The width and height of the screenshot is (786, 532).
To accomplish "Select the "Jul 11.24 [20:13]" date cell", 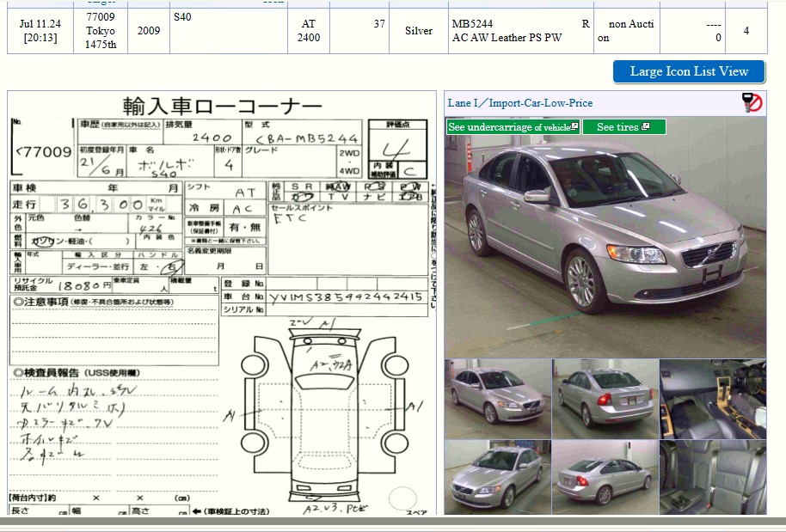I will 40,31.
